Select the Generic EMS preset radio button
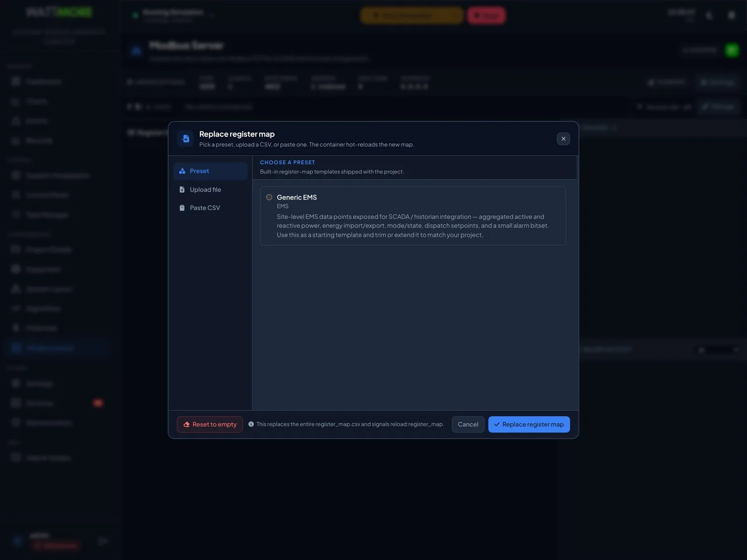 (x=269, y=197)
